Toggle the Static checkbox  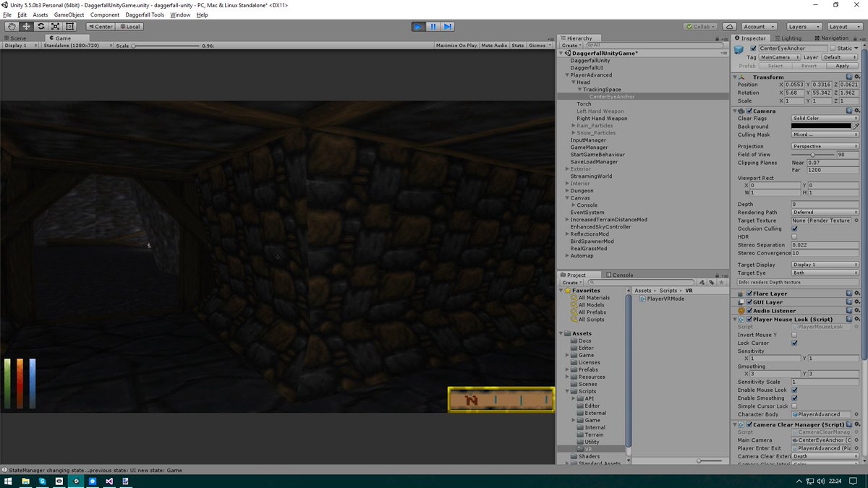click(x=833, y=48)
